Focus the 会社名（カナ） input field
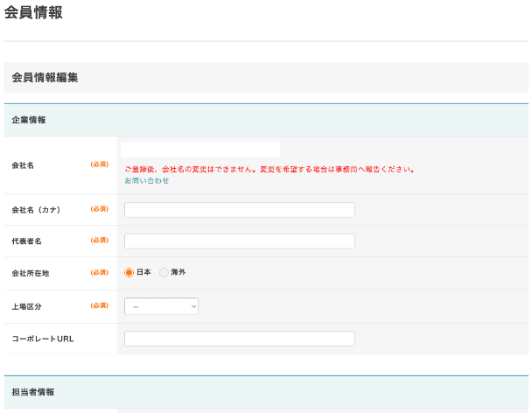 click(x=239, y=210)
